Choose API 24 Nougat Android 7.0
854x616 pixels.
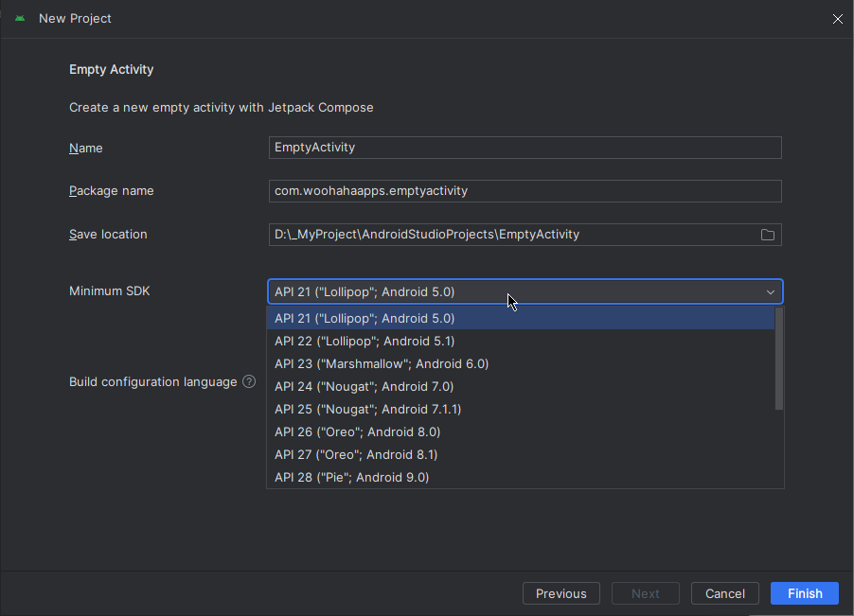[x=520, y=386]
